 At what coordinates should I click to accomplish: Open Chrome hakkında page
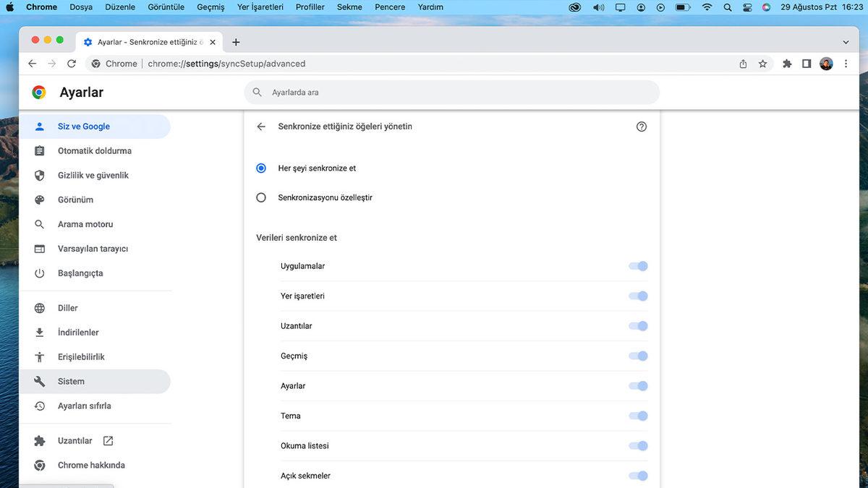click(x=91, y=466)
